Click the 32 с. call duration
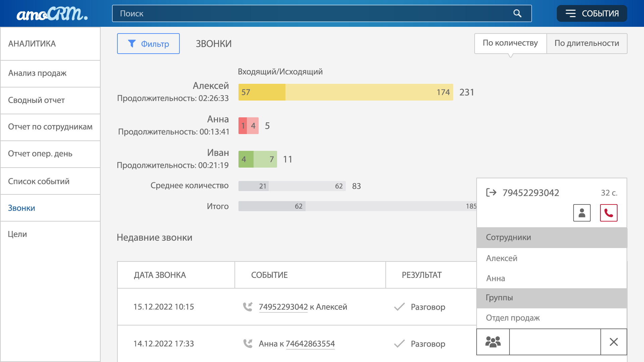The height and width of the screenshot is (362, 644). 609,193
